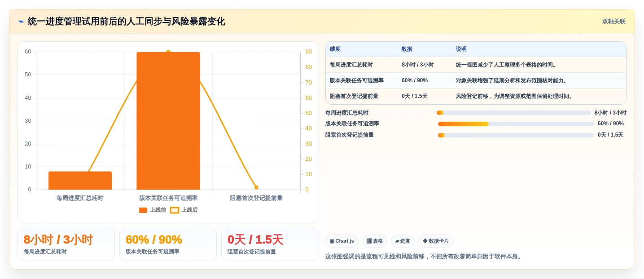This screenshot has height=279, width=644.
Task: Click the 表格 tag chip
Action: pos(375,241)
